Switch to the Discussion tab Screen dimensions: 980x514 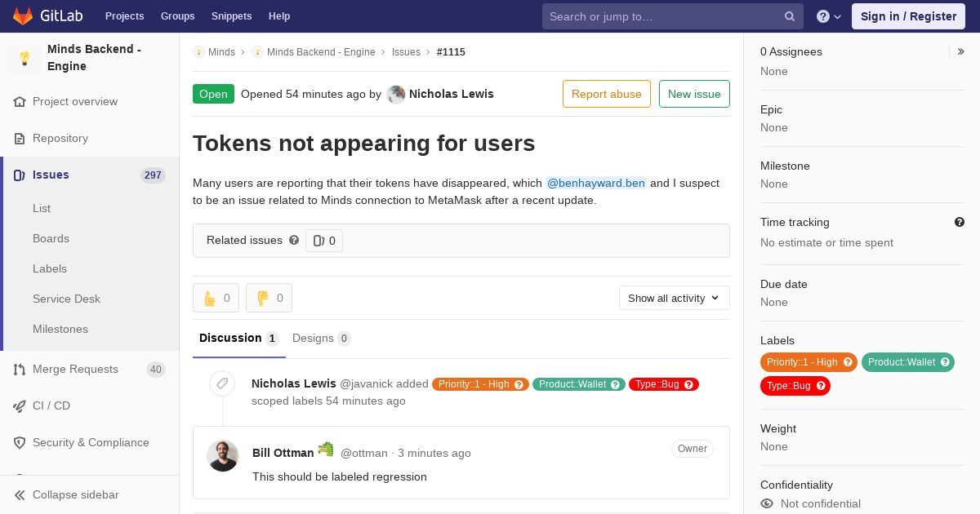coord(239,339)
